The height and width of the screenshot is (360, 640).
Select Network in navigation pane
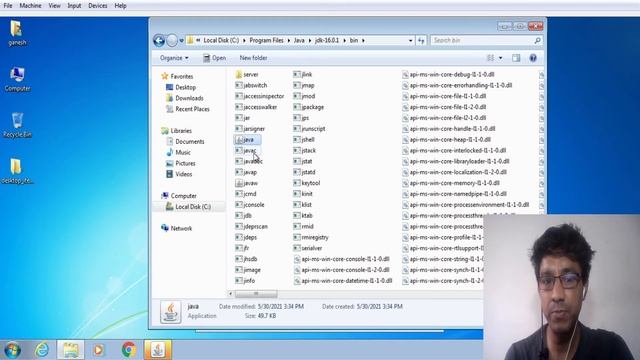click(181, 229)
